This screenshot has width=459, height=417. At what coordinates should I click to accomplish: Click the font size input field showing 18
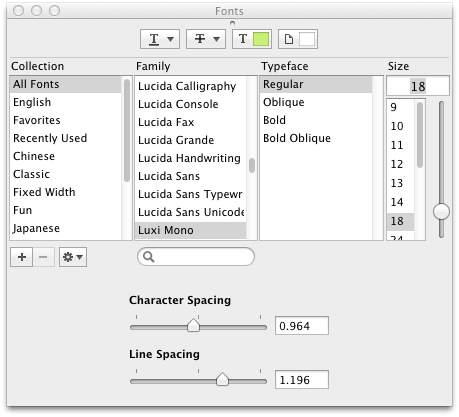tap(418, 86)
